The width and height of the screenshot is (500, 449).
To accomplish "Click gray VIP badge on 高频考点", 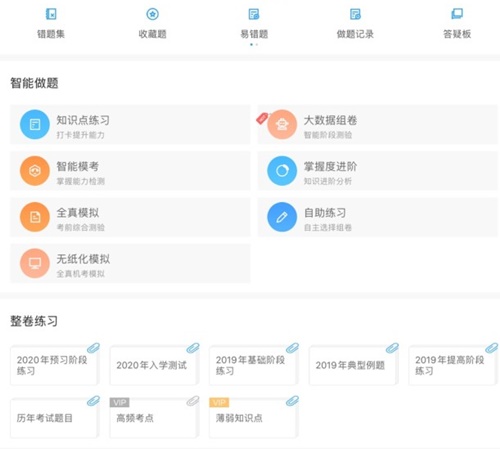I will point(120,402).
